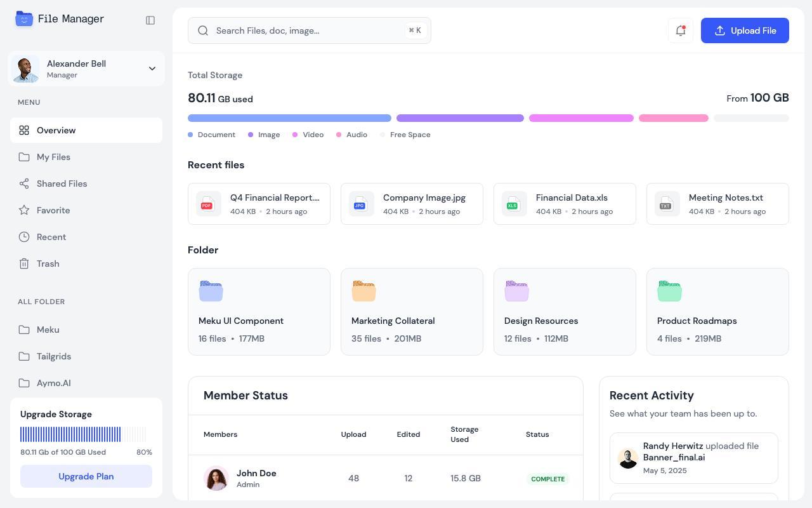The image size is (812, 508).
Task: Open the Financial Data.xls file card
Action: [565, 204]
